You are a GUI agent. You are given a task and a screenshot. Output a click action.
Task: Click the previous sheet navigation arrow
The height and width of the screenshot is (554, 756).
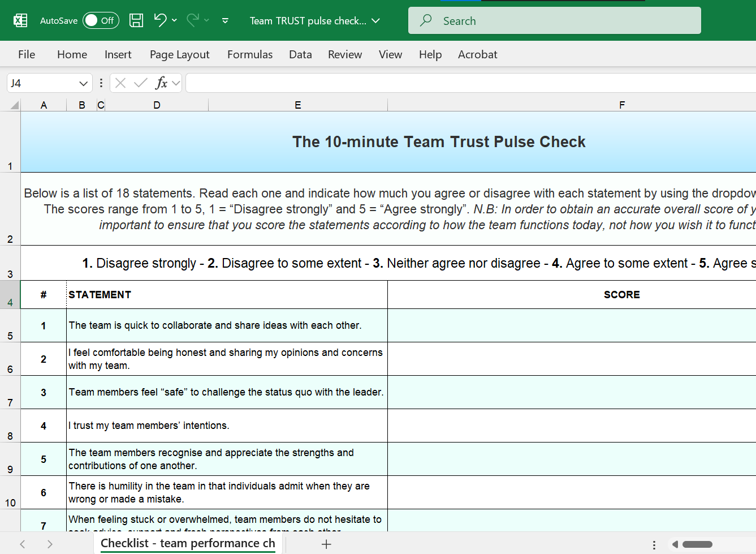click(23, 544)
